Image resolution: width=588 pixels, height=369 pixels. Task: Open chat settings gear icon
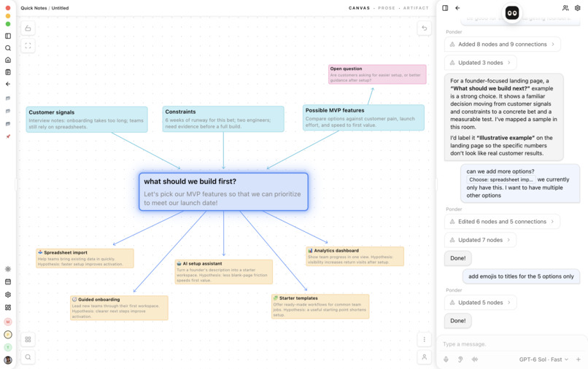point(578,8)
